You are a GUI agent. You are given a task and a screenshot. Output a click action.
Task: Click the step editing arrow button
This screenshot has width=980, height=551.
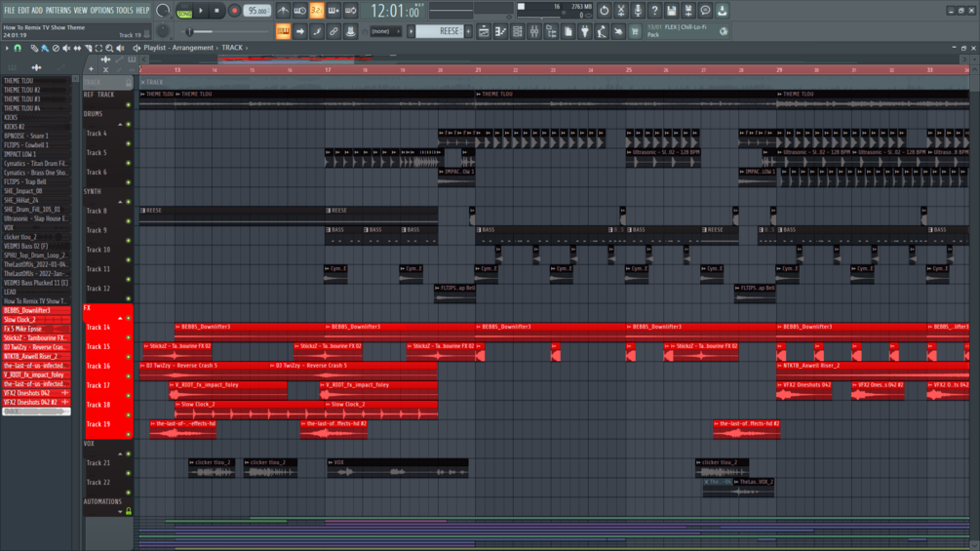pos(300,31)
